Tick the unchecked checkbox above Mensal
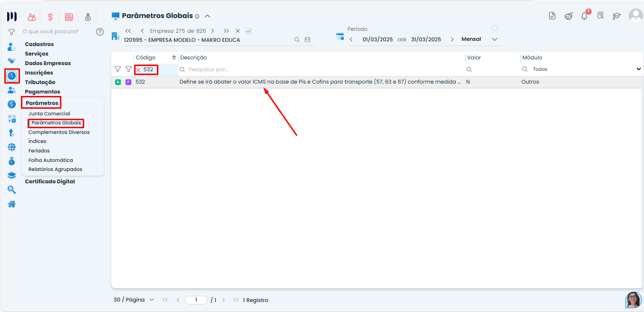 (x=495, y=28)
